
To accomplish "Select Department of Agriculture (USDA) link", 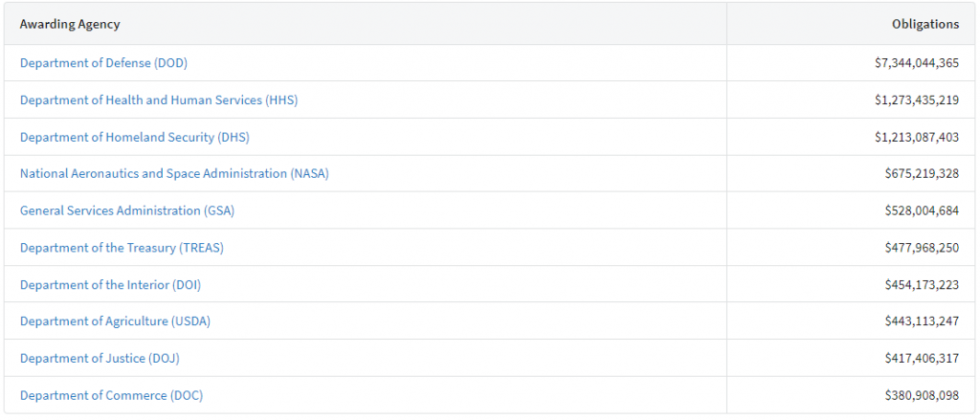I will point(115,321).
